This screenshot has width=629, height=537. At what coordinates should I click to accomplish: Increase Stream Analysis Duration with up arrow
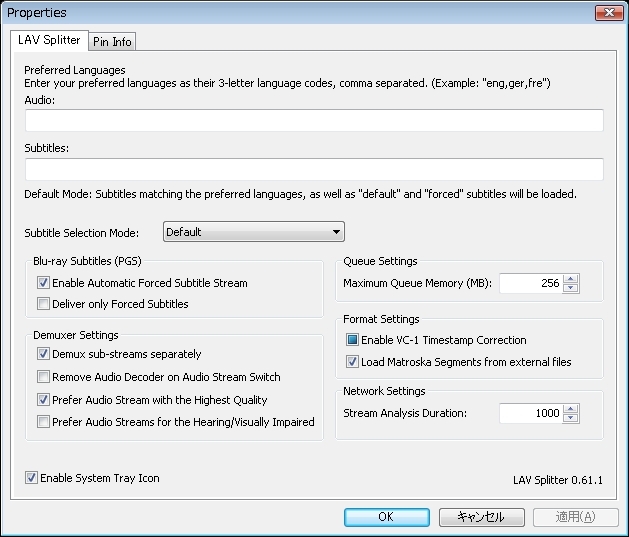pyautogui.click(x=571, y=408)
